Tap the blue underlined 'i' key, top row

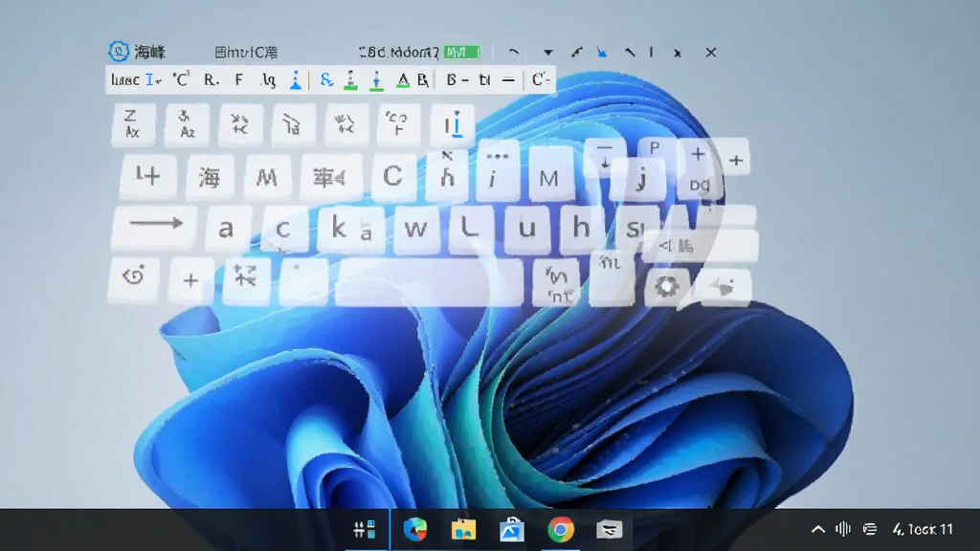click(x=453, y=125)
